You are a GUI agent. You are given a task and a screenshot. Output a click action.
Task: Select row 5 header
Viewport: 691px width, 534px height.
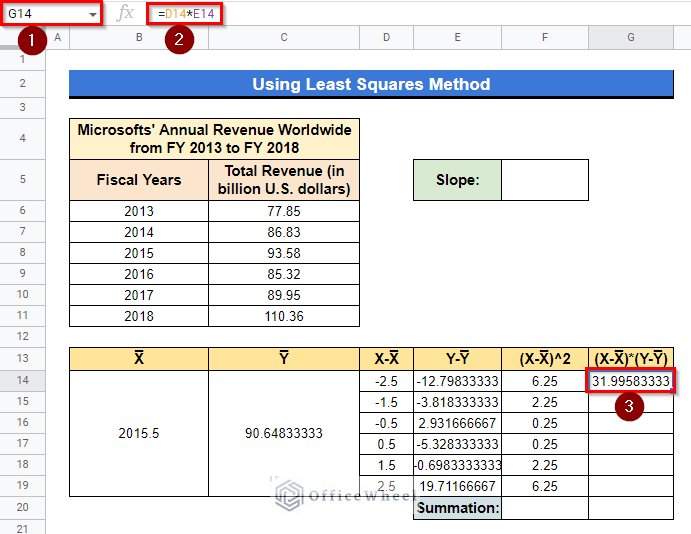pyautogui.click(x=22, y=179)
